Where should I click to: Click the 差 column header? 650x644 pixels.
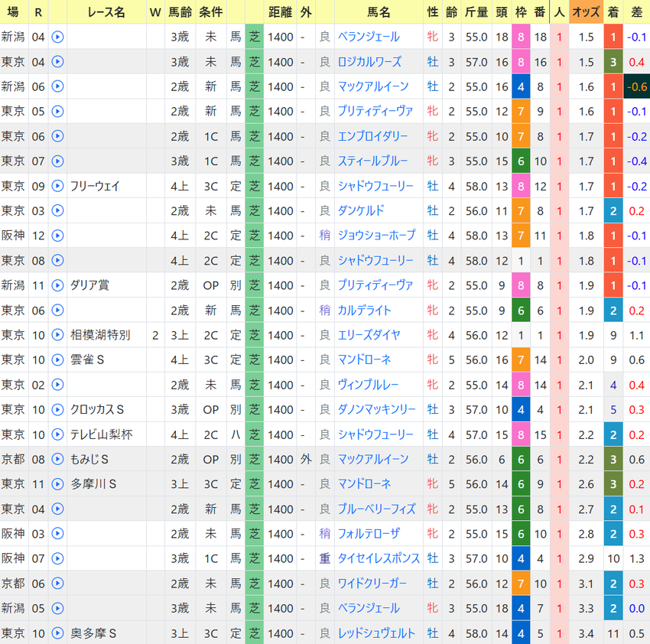(x=637, y=11)
